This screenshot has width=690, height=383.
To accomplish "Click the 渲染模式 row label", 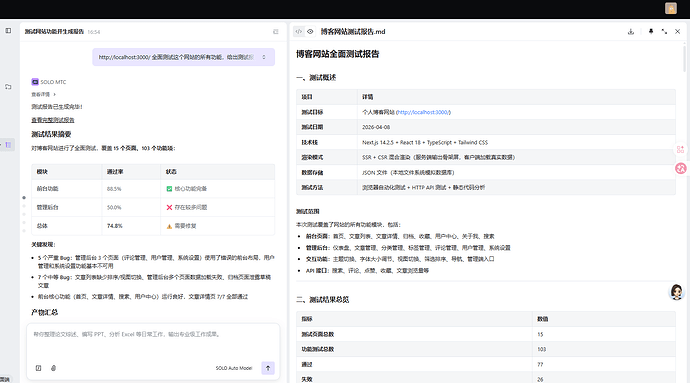I will pyautogui.click(x=312, y=157).
